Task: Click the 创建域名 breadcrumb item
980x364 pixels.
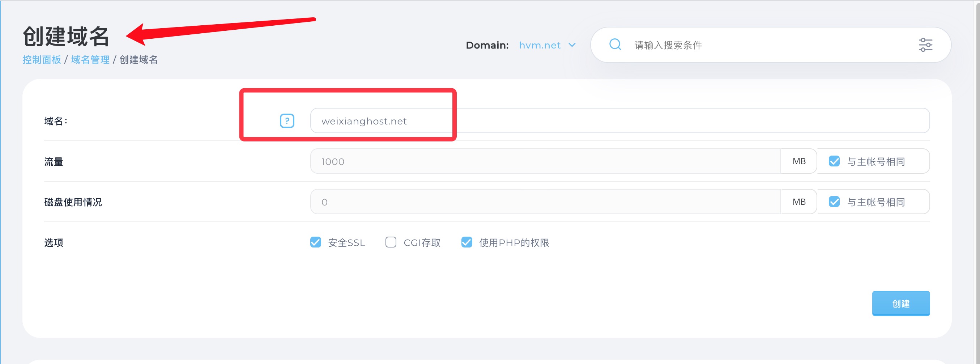Action: pos(139,60)
